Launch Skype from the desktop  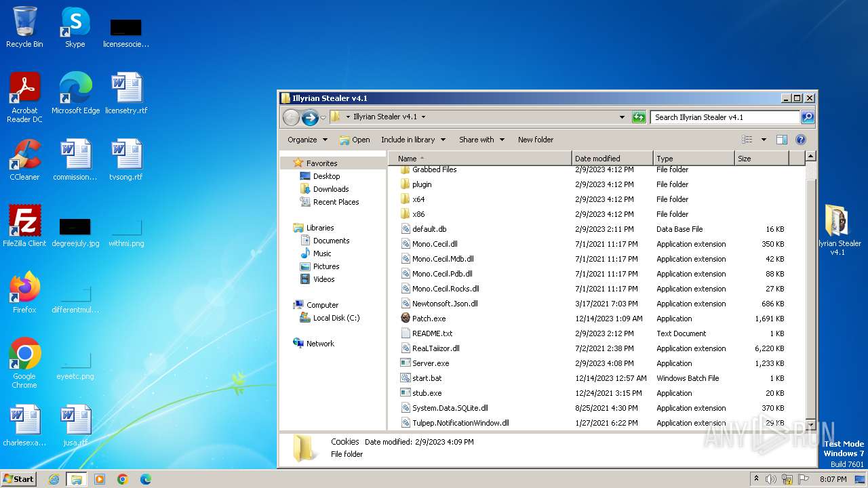tap(75, 28)
